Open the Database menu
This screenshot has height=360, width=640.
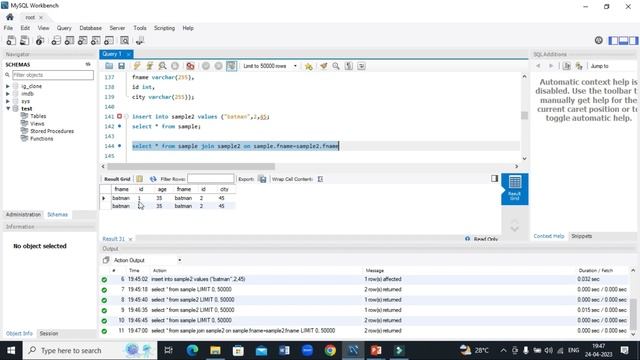tap(91, 28)
